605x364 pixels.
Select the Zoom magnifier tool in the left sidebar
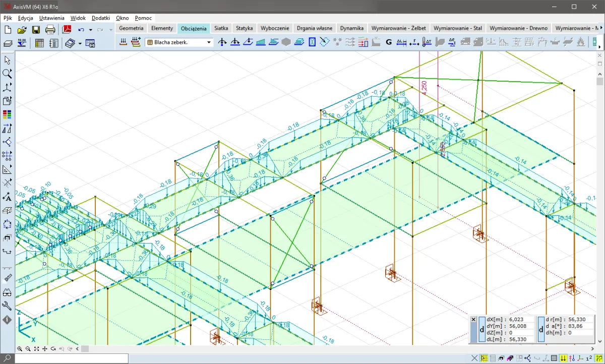tap(7, 74)
